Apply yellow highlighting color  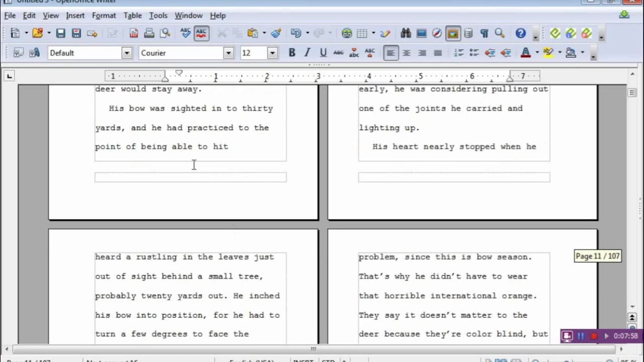(x=548, y=53)
